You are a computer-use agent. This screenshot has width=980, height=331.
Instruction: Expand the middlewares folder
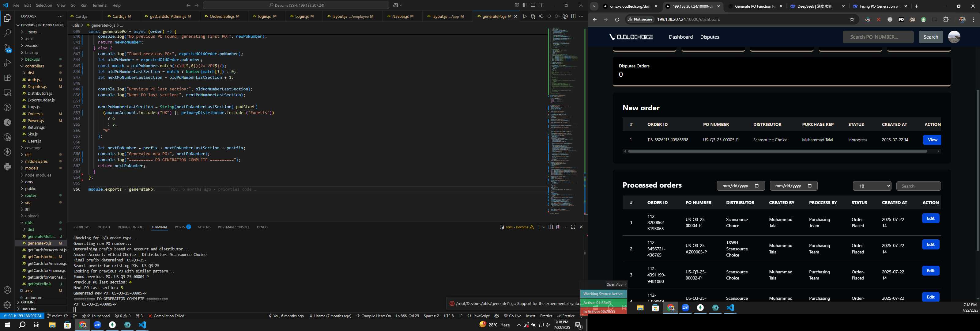[x=36, y=162]
